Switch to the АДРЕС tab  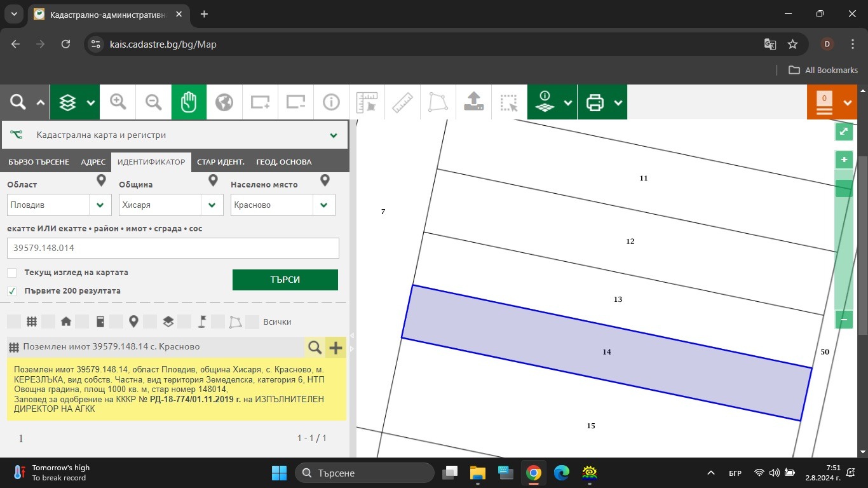[x=93, y=162]
